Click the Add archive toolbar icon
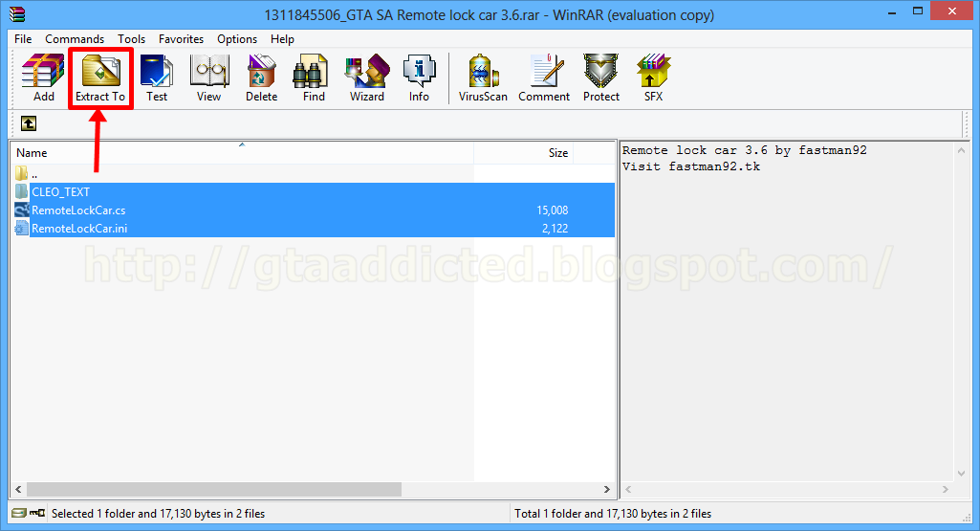 tap(43, 77)
